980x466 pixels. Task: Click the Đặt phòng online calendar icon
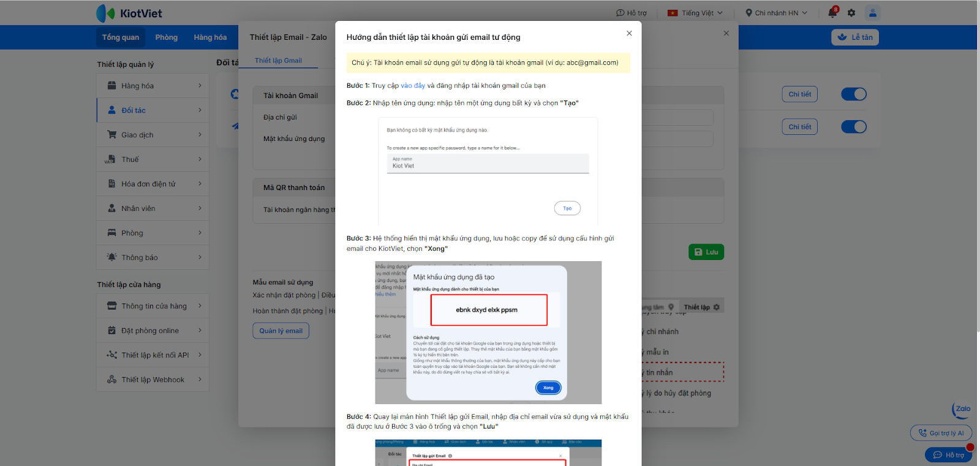[x=112, y=330]
